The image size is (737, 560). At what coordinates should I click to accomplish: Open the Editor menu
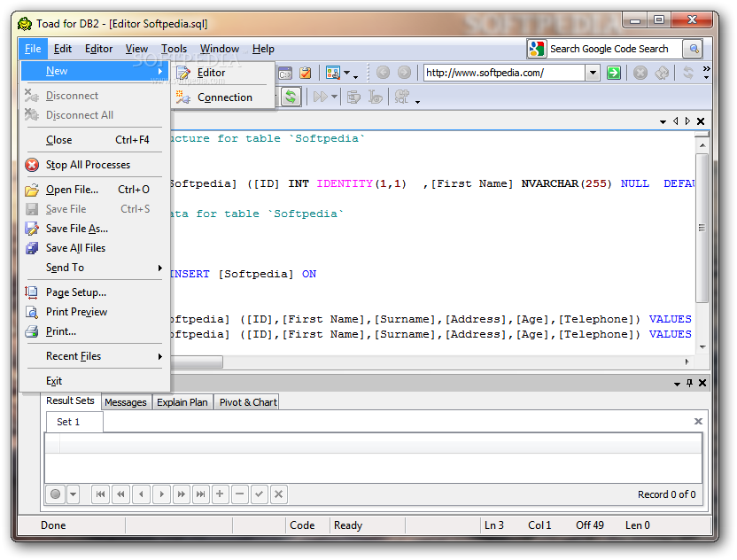click(98, 49)
